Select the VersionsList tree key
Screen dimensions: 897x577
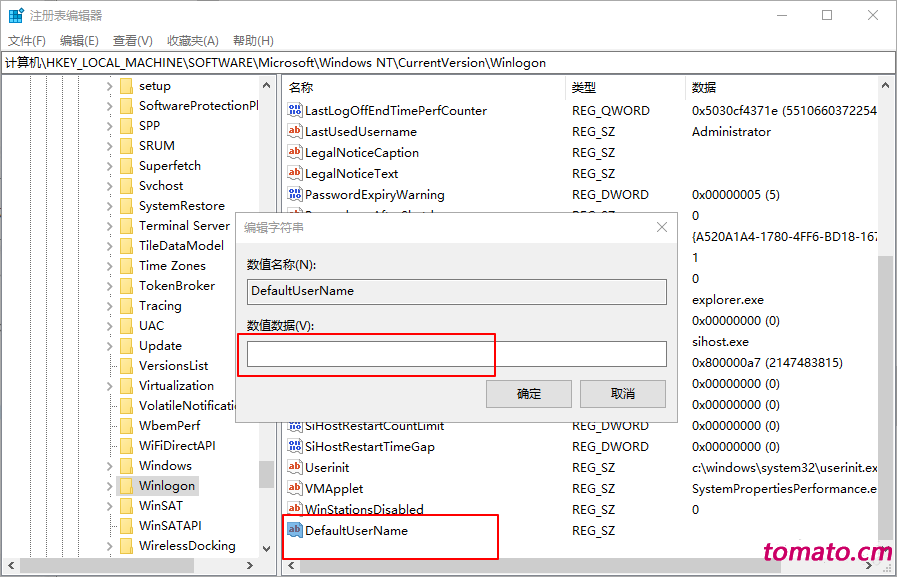[x=173, y=366]
